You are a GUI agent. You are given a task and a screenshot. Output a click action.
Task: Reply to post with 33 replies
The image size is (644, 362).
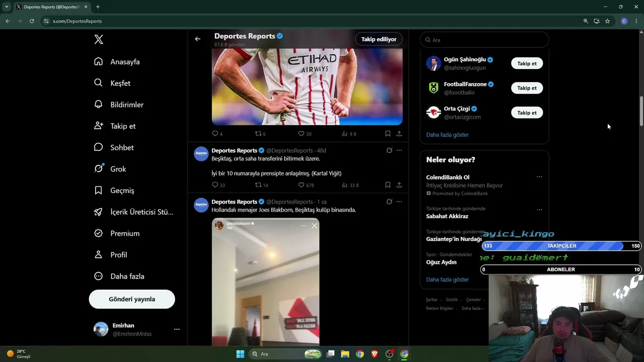click(x=218, y=185)
